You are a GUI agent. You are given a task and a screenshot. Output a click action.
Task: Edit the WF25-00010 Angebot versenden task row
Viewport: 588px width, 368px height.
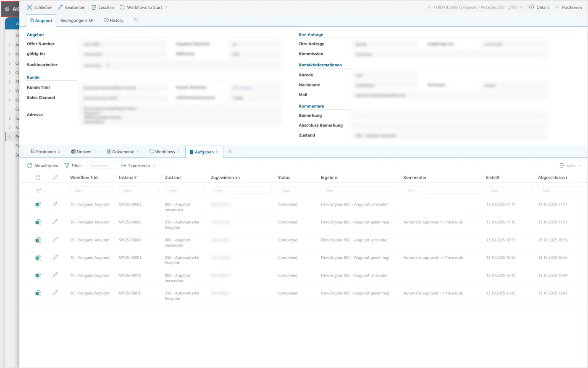tap(55, 275)
